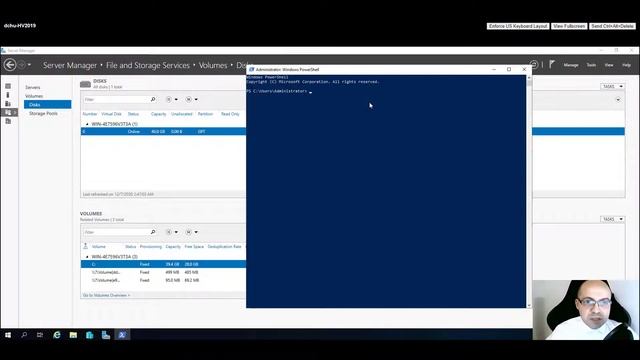This screenshot has width=640, height=360.
Task: Select the 95.0 MB volume row
Action: tap(163, 280)
